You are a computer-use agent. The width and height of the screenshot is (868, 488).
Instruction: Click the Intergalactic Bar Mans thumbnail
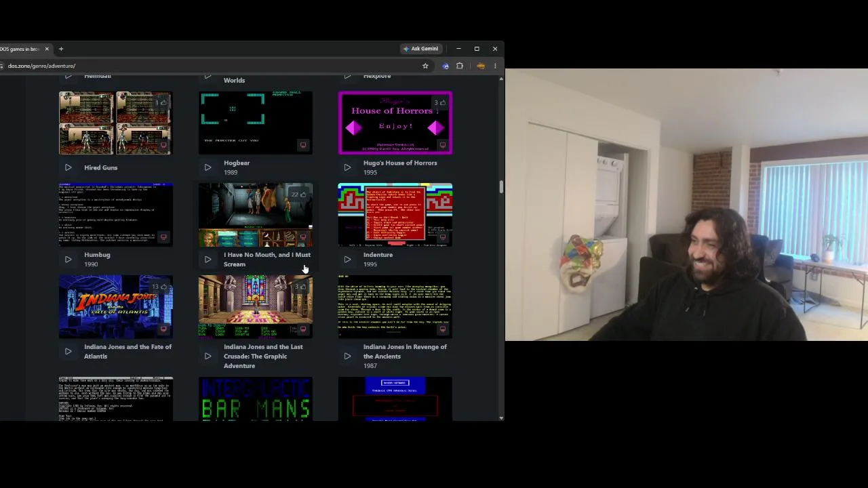tap(256, 399)
